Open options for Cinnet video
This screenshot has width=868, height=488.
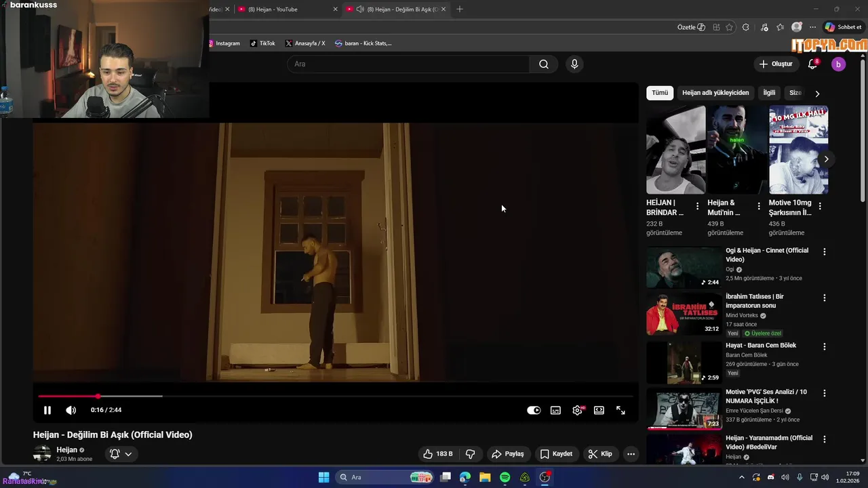pos(825,251)
